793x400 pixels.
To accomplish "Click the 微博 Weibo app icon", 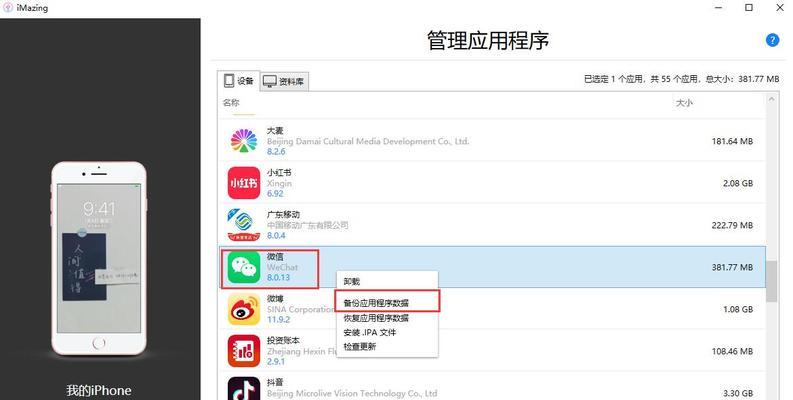I will (244, 308).
